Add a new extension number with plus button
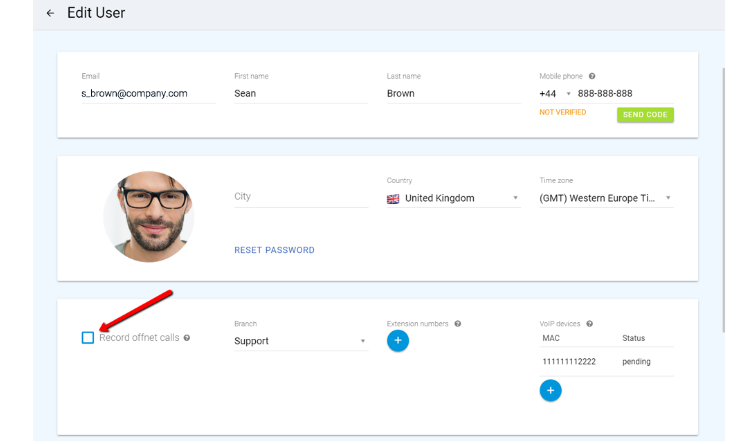The image size is (742, 444). pos(397,341)
